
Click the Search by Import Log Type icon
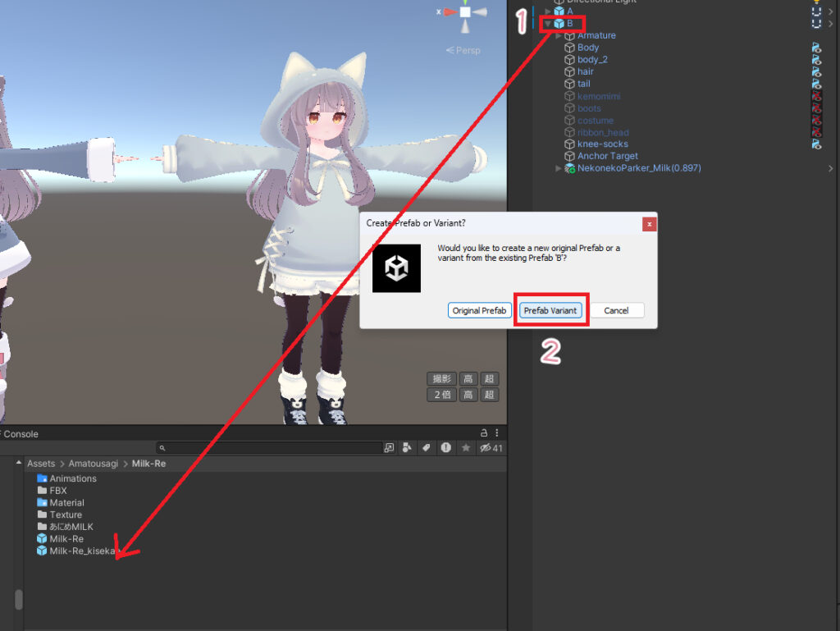(x=445, y=448)
